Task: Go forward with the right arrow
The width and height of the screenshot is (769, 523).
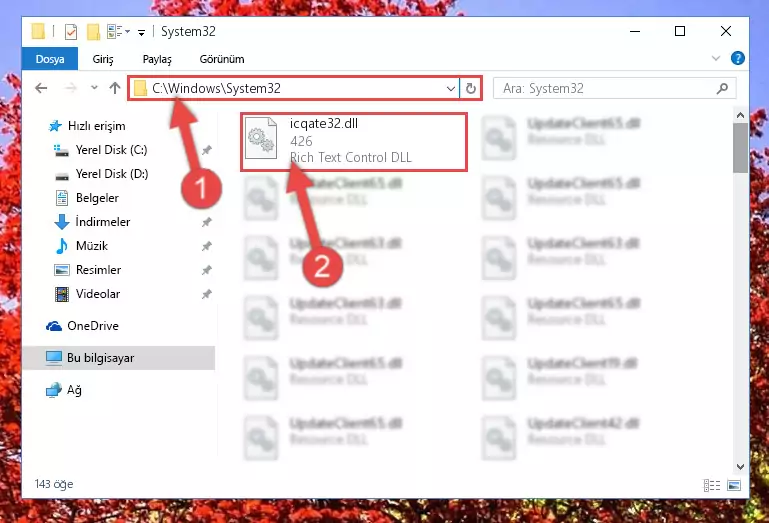Action: tap(71, 88)
